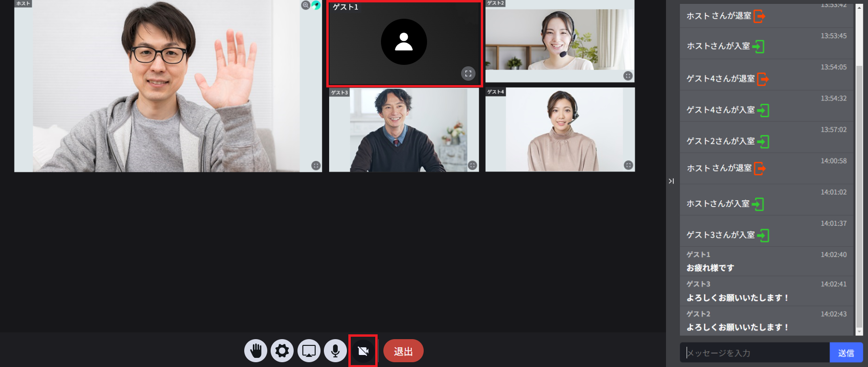
Task: Select the ゲスト3 video thumbnail
Action: pos(404,130)
